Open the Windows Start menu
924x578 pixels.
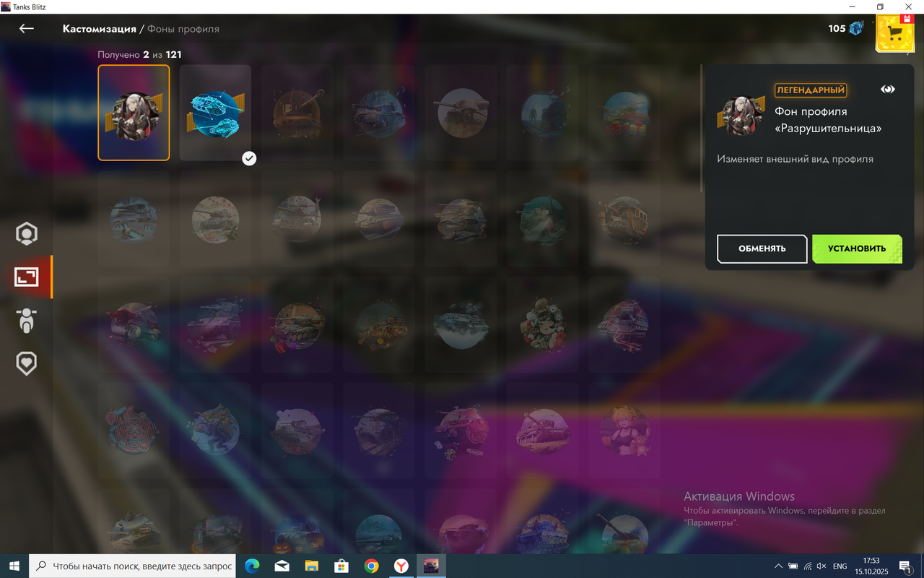(x=14, y=566)
